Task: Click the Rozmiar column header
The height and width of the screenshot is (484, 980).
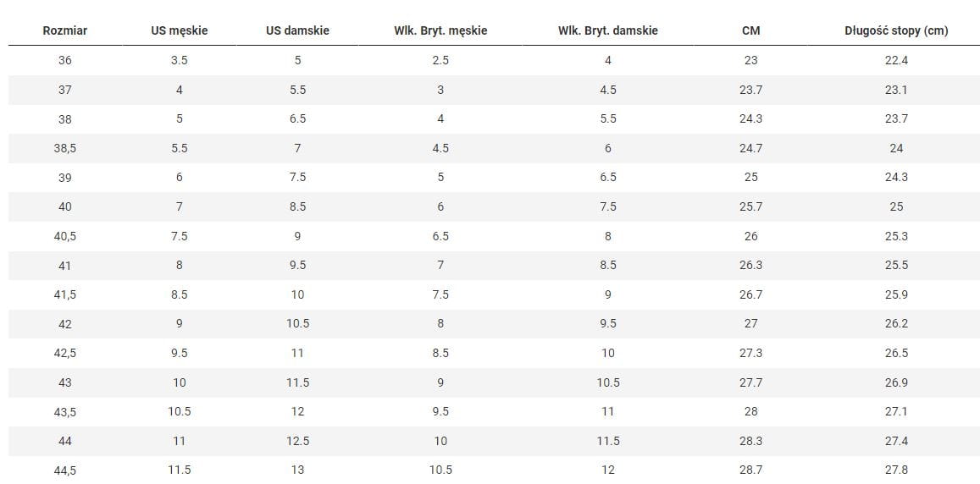Action: point(65,30)
